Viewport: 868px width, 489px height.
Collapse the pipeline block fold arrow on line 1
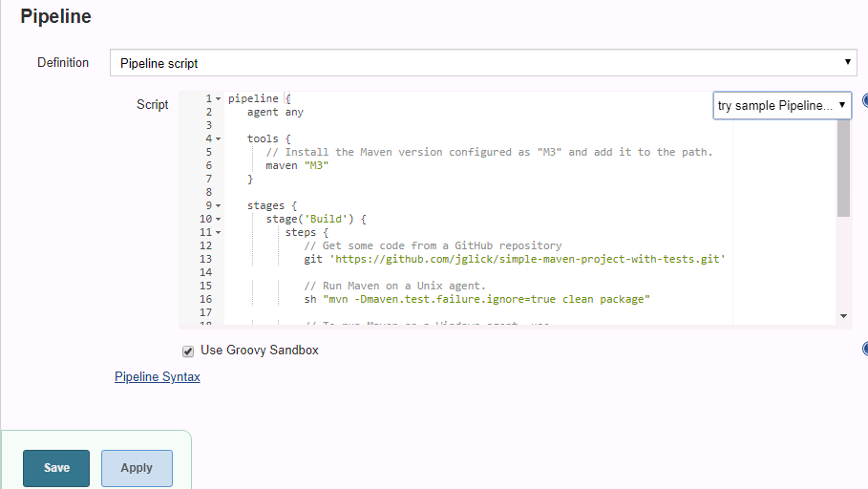pos(218,99)
